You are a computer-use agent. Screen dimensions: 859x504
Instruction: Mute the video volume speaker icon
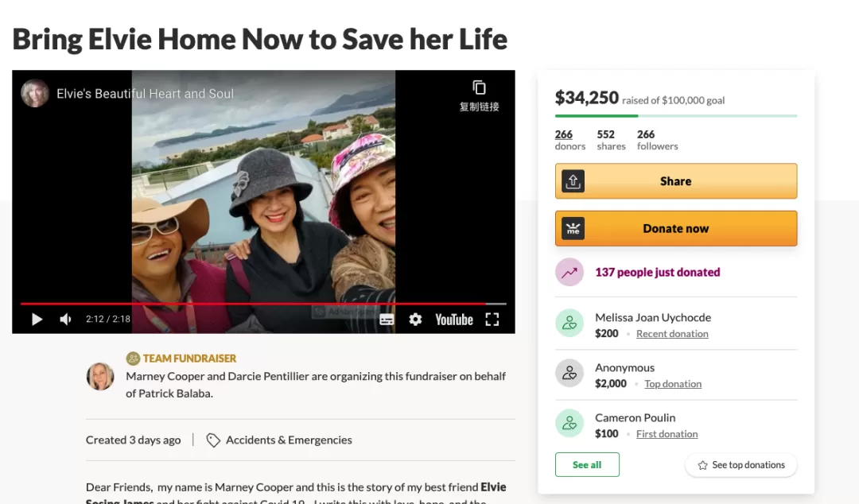66,320
